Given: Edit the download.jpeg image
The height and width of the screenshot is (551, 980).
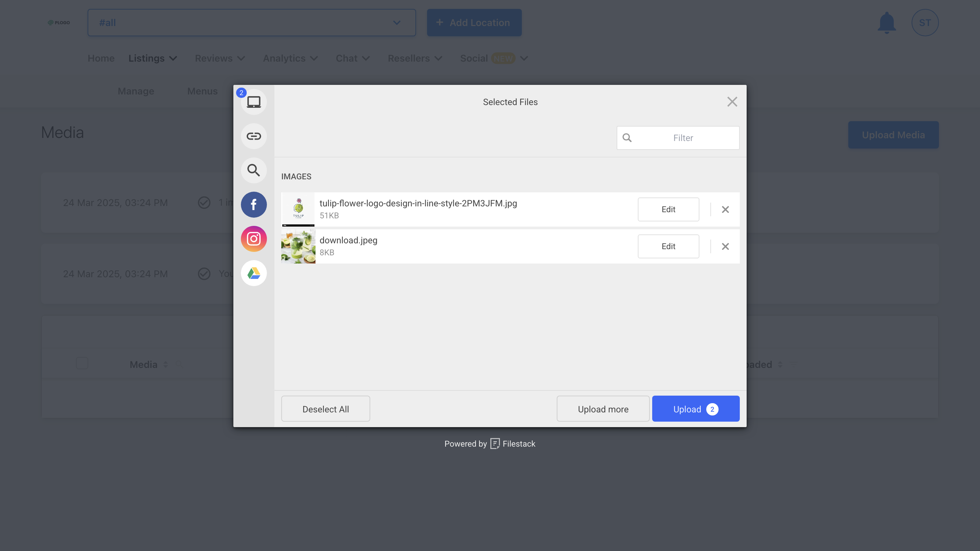Looking at the screenshot, I should coord(668,246).
